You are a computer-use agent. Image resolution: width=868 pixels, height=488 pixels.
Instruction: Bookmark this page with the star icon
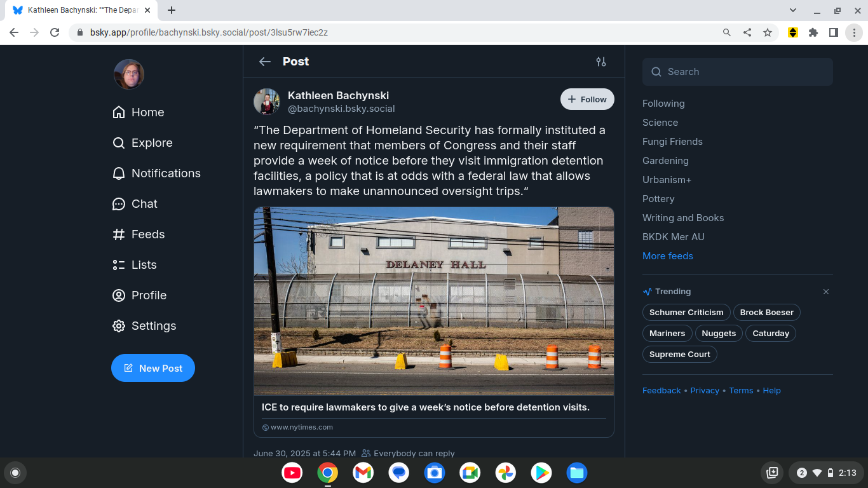click(768, 32)
